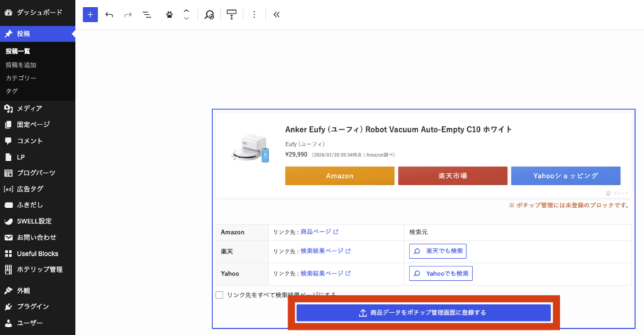Open Useful Blocks menu item
This screenshot has width=644, height=335.
(37, 254)
